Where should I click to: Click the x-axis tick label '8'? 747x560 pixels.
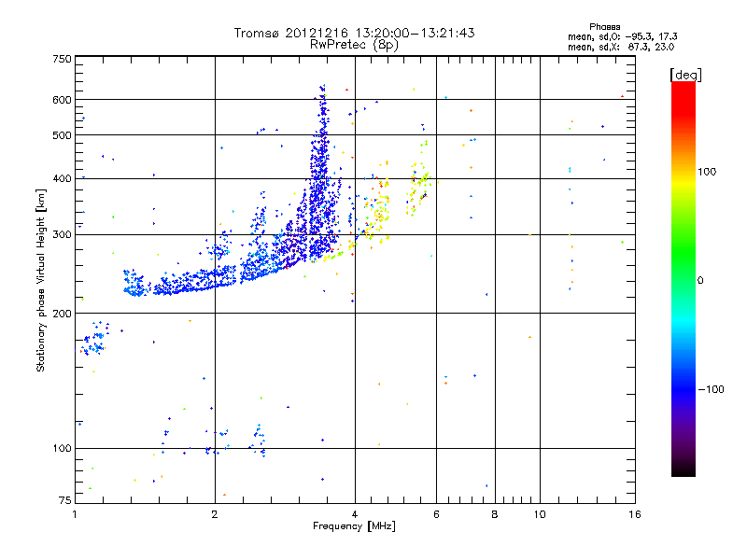click(x=495, y=514)
